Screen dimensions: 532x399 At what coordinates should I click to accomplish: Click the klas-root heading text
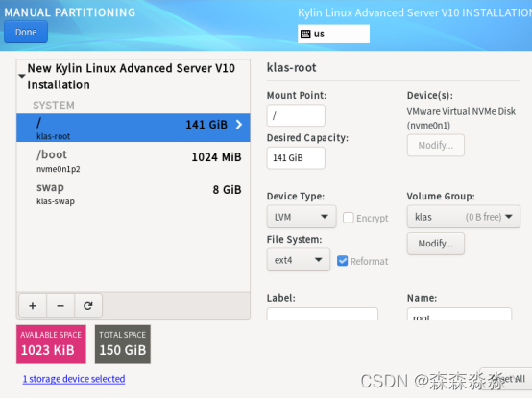pos(291,68)
